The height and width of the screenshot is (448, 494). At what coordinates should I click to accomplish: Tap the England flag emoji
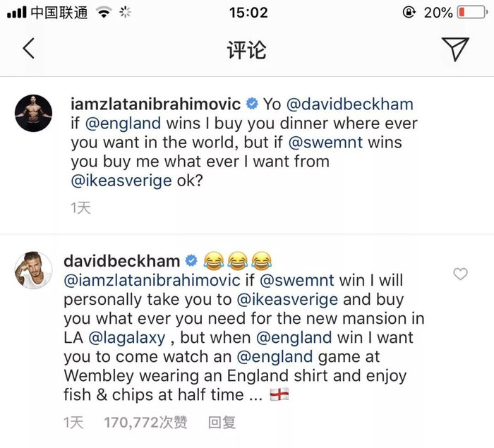tap(280, 395)
